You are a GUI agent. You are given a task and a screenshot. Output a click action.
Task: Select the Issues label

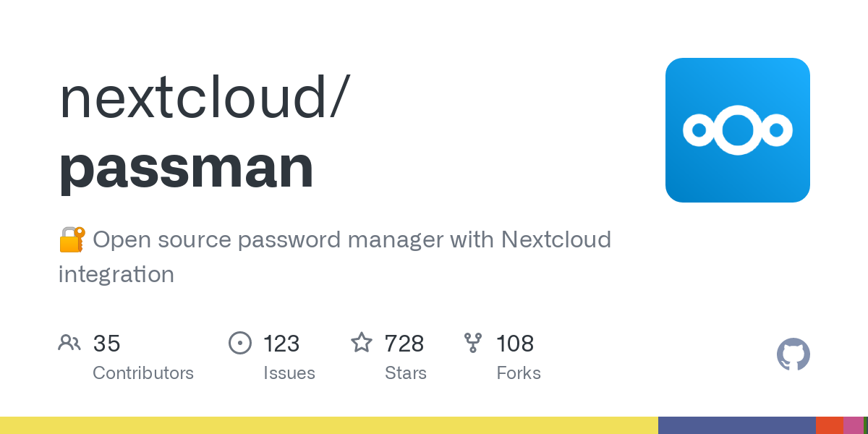pos(289,373)
